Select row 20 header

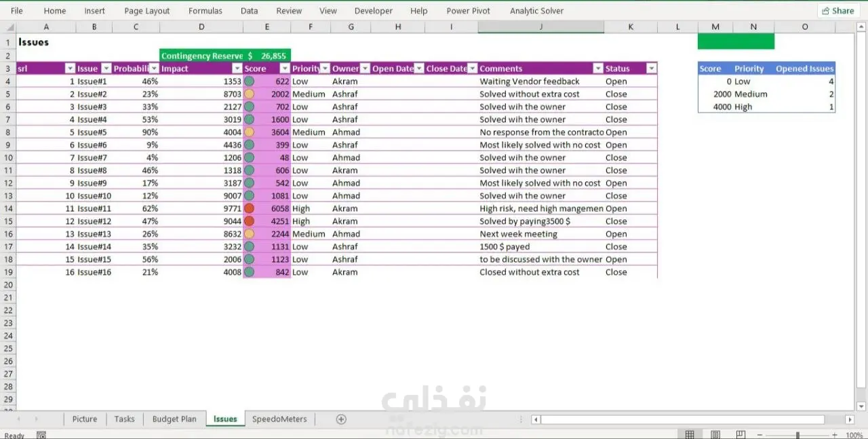point(8,285)
